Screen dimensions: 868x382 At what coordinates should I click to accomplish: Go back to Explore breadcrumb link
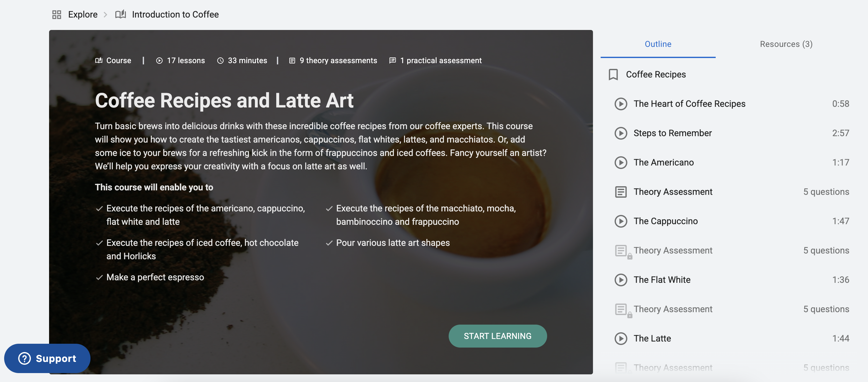click(x=83, y=14)
